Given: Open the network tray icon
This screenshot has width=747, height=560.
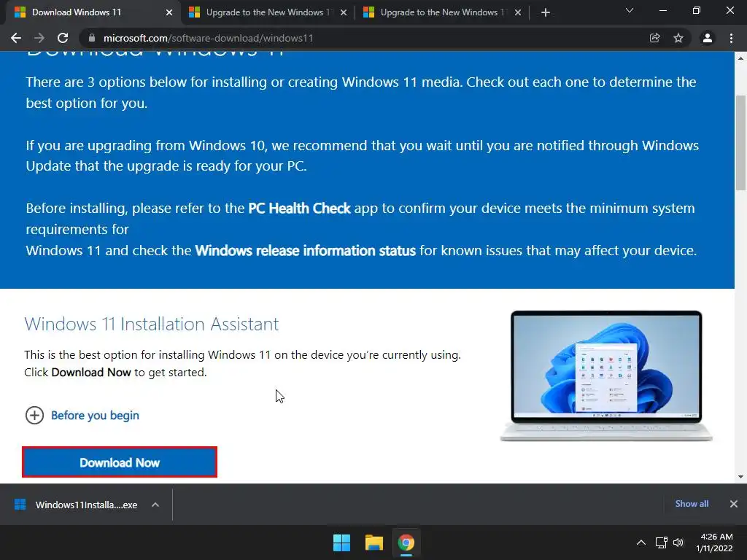Looking at the screenshot, I should click(x=661, y=542).
